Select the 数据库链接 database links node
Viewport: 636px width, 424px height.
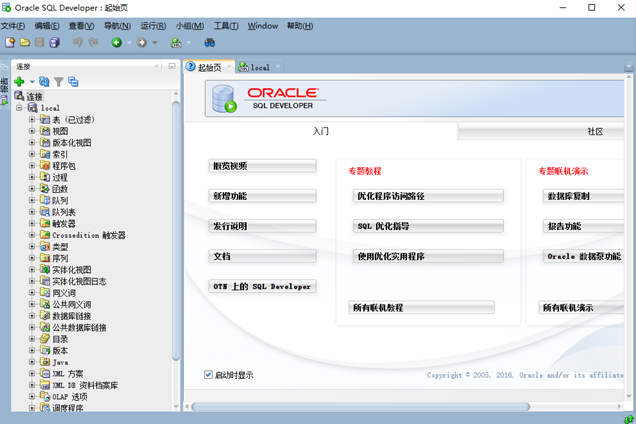[71, 316]
